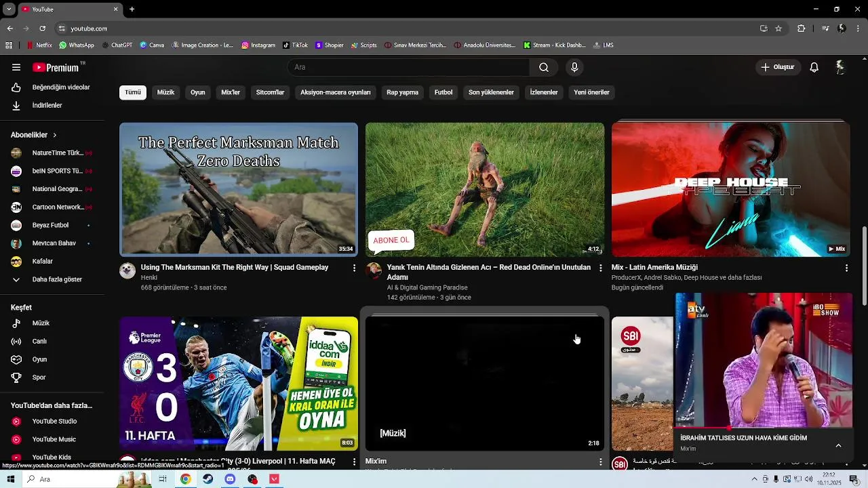Click the Oluştur create button
Image resolution: width=868 pixels, height=488 pixels.
point(777,67)
